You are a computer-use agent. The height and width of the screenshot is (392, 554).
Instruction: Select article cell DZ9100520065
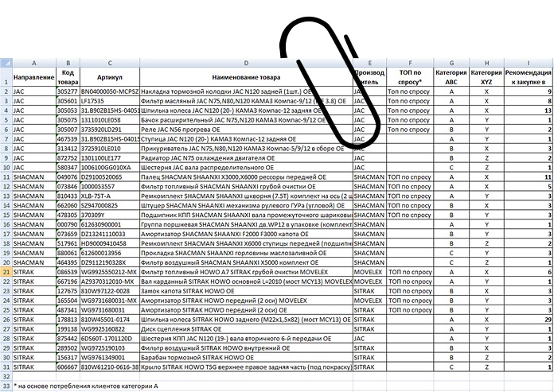pos(110,177)
